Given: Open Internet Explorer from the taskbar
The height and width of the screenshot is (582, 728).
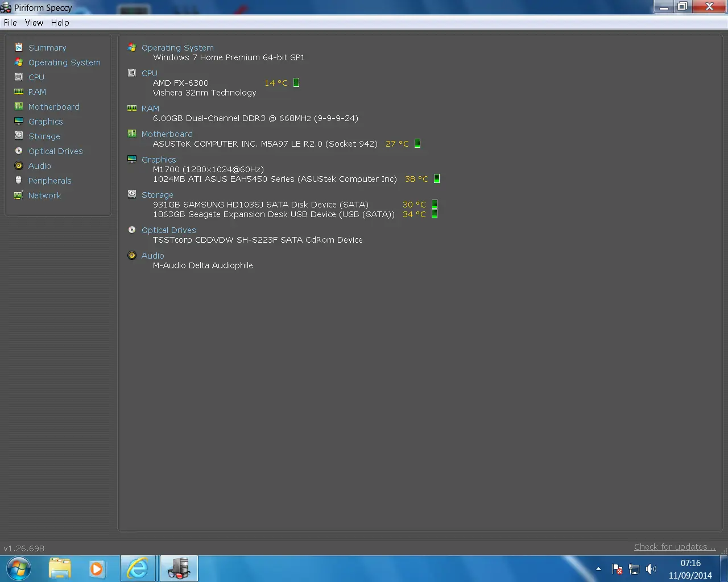Looking at the screenshot, I should (x=138, y=568).
